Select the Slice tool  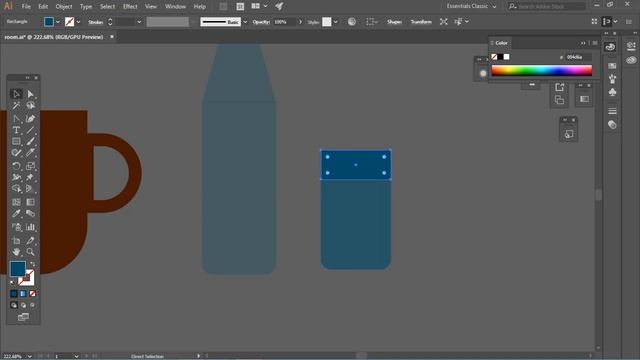coord(31,240)
